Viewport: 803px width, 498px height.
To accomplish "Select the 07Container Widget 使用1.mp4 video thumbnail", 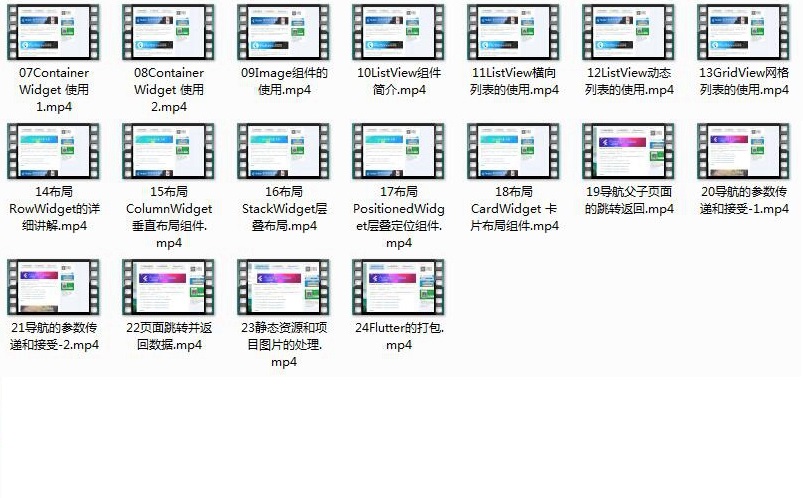I will coord(54,33).
